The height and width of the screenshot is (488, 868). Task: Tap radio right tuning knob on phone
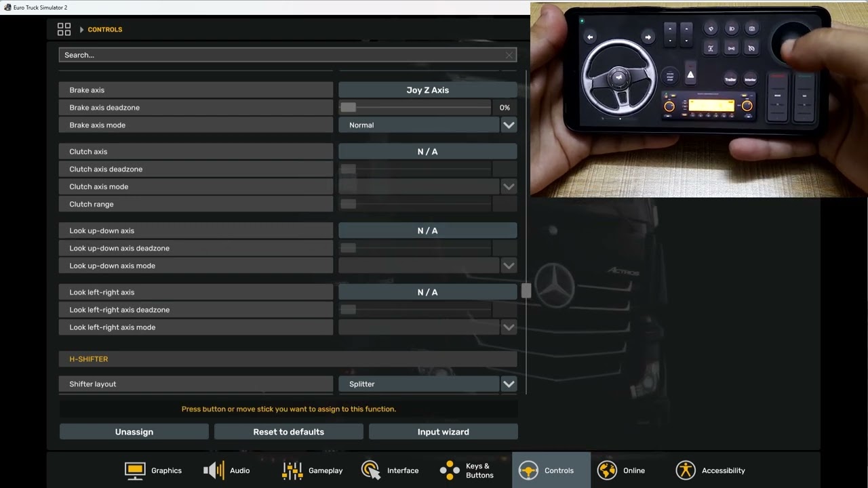pyautogui.click(x=747, y=106)
